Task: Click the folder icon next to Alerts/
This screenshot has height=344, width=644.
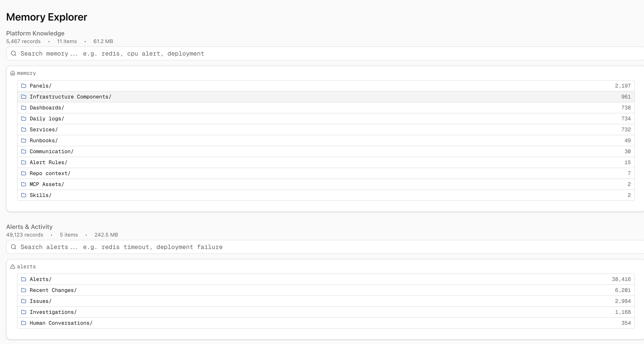Action: point(24,279)
